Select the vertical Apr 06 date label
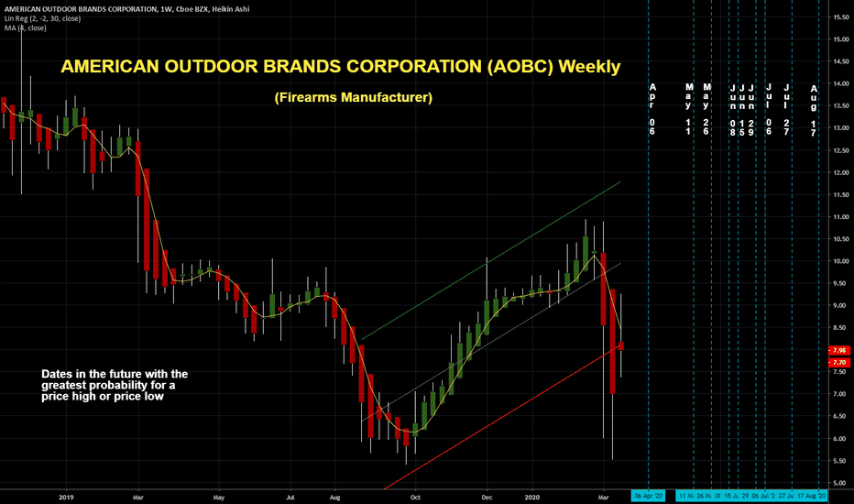854x504 pixels. (652, 110)
